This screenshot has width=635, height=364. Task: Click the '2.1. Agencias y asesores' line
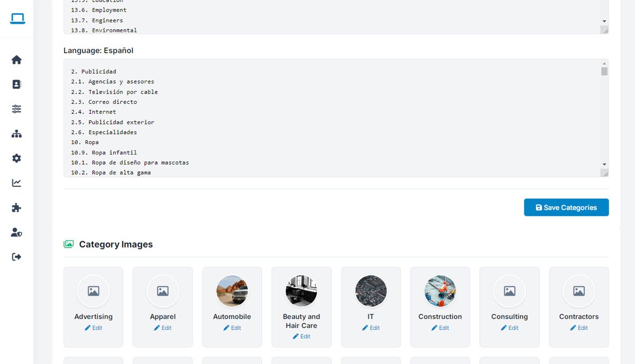click(x=113, y=82)
